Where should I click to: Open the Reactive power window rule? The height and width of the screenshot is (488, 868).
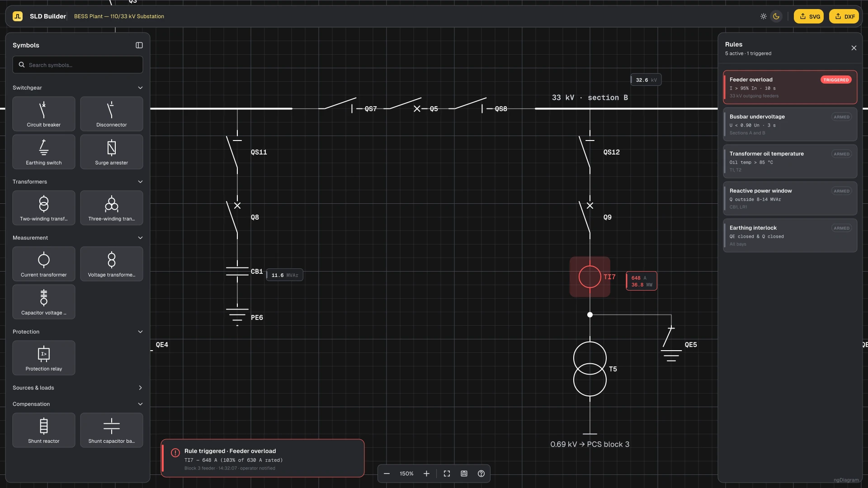coord(790,198)
